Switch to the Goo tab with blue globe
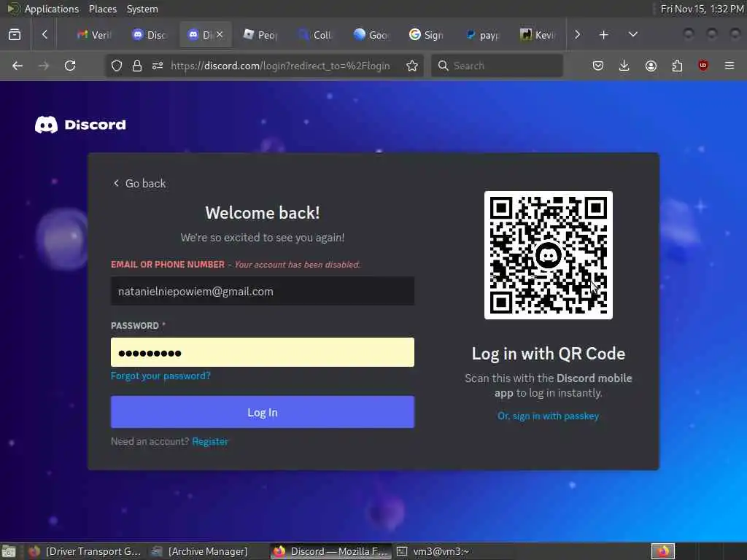Viewport: 747px width, 560px height. [x=371, y=35]
